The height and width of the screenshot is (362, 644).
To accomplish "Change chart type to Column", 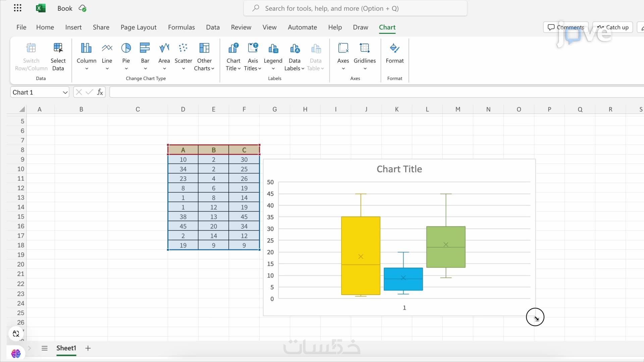I will coord(86,56).
